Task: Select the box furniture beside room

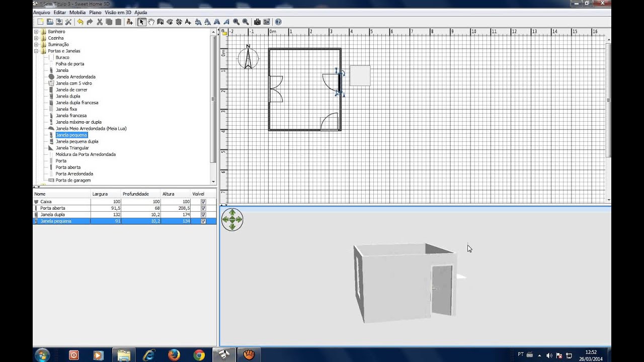Action: [x=360, y=75]
